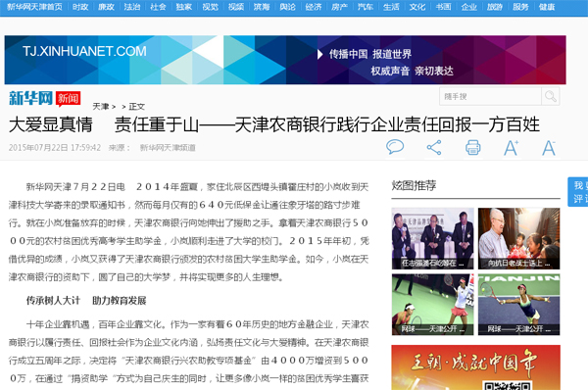Open the 时政 menu item

point(80,7)
